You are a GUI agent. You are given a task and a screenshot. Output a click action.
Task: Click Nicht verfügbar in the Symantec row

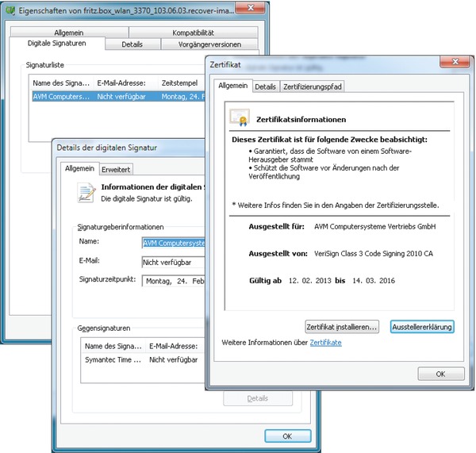tap(173, 360)
